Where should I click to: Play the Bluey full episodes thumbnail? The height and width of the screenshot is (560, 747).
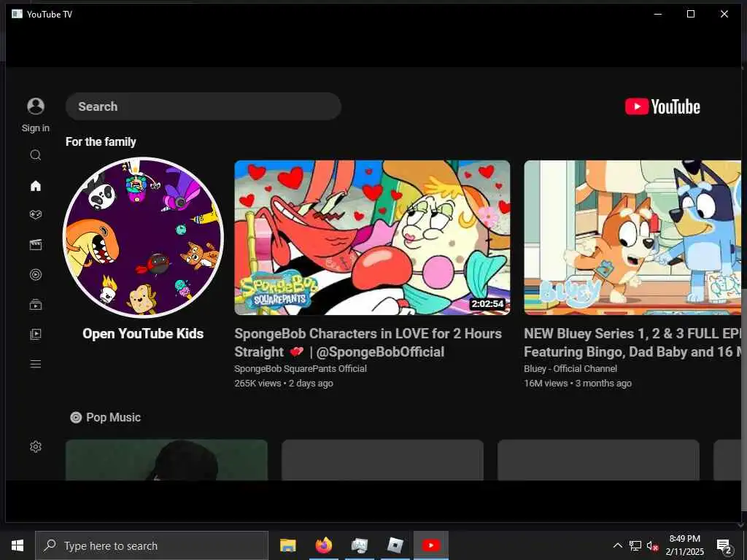632,238
